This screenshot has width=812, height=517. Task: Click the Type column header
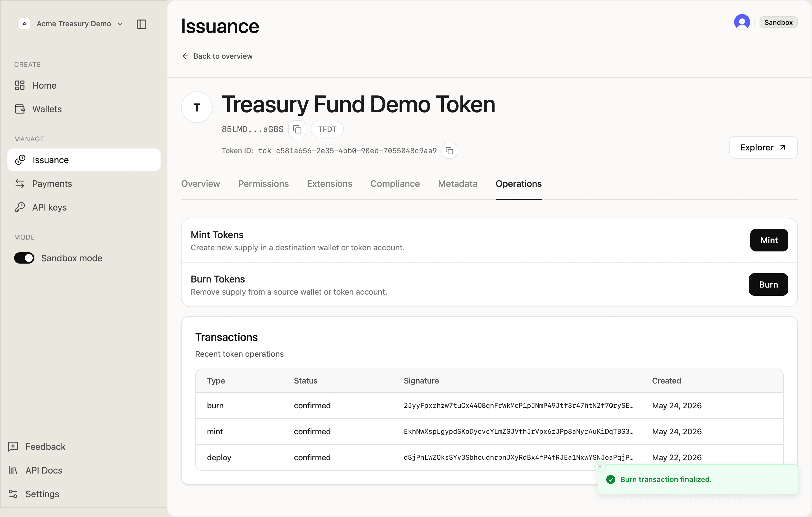(x=216, y=381)
